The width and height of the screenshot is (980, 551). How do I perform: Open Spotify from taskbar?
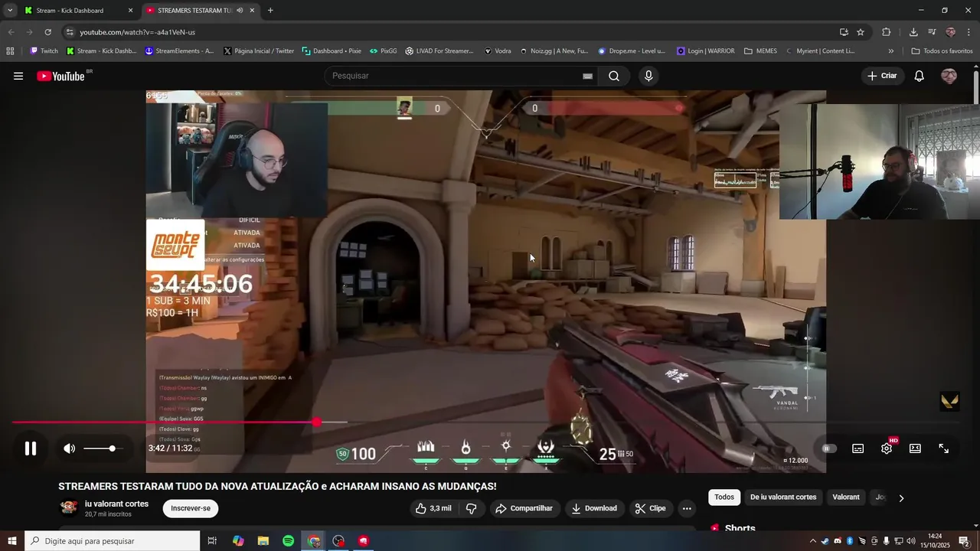[x=288, y=541]
